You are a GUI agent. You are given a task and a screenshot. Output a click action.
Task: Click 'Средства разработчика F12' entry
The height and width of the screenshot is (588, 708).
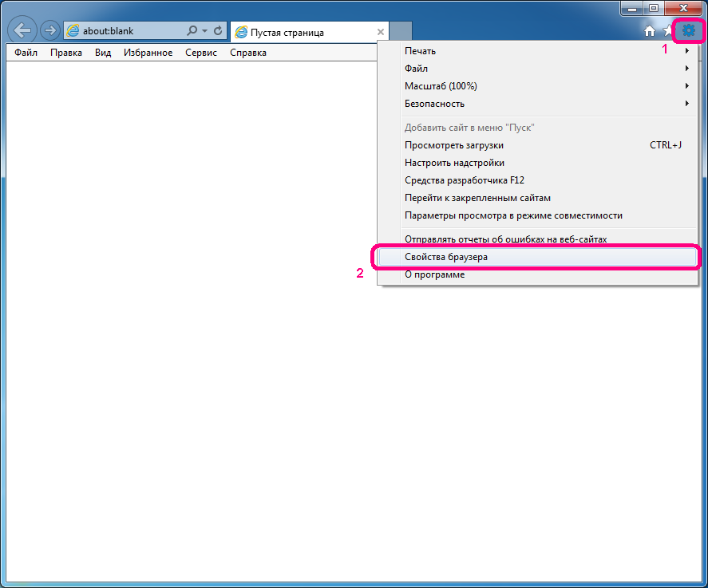coord(464,180)
